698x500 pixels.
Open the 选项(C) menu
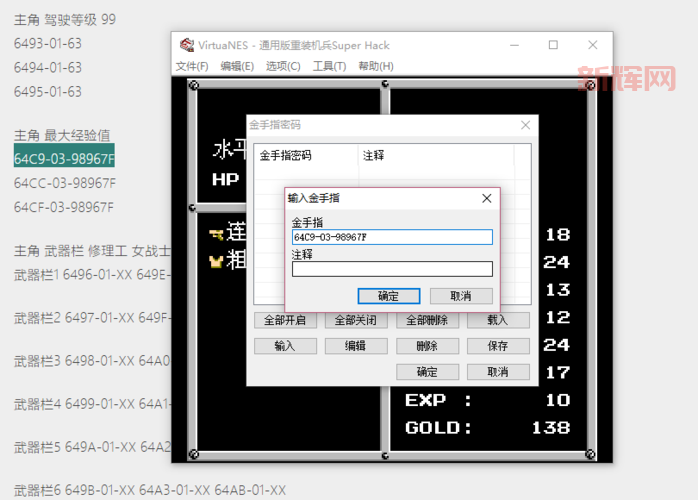pos(283,66)
